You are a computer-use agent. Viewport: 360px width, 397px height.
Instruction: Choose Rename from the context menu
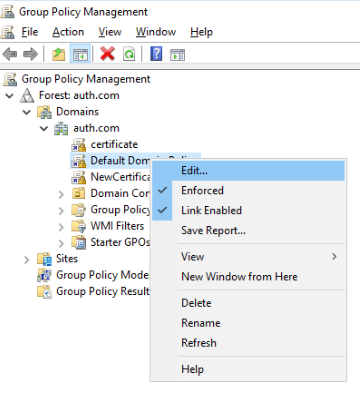tap(248, 323)
